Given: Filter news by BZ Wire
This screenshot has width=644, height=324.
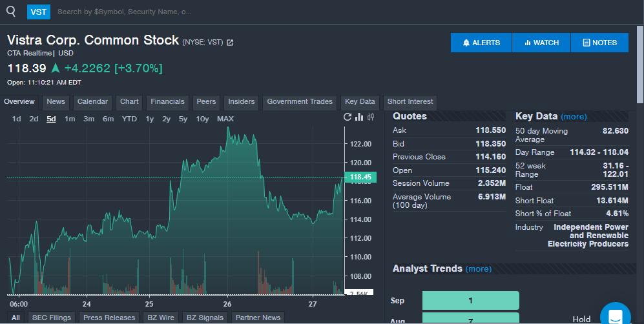Looking at the screenshot, I should point(161,318).
